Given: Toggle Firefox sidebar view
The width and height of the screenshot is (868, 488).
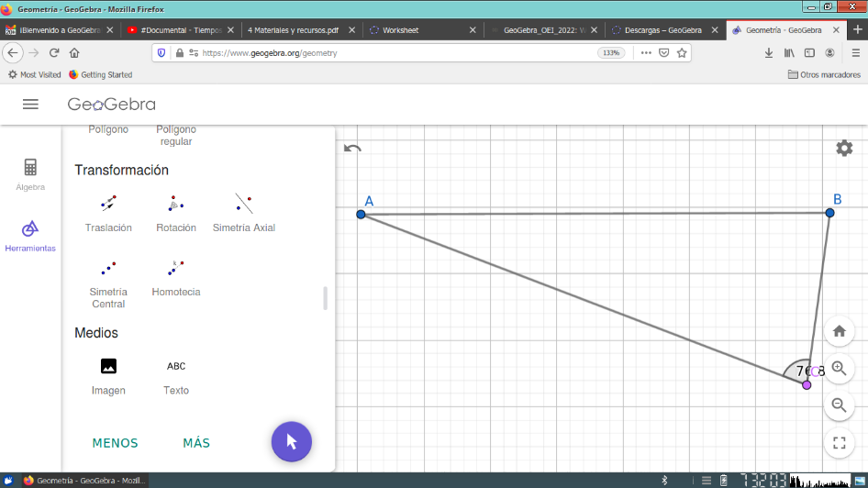Looking at the screenshot, I should point(809,53).
